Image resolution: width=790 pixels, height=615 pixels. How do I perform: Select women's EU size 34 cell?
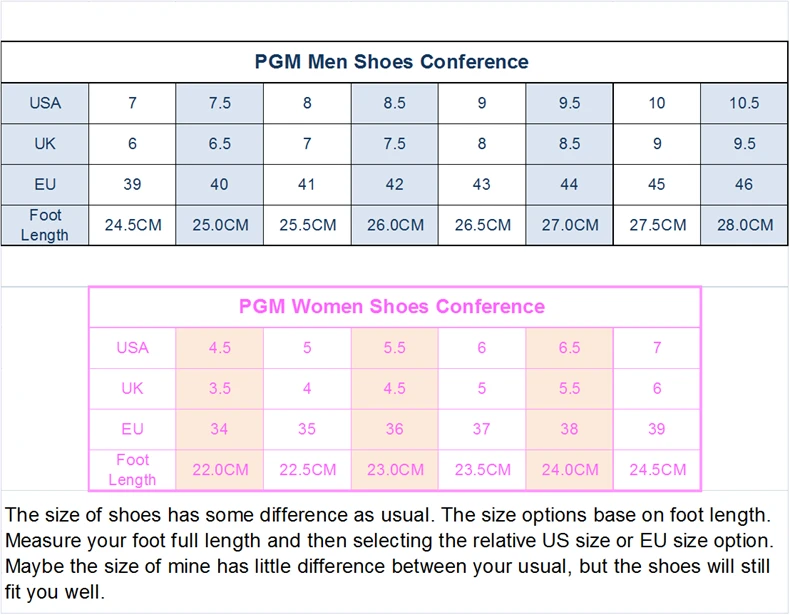pyautogui.click(x=220, y=429)
